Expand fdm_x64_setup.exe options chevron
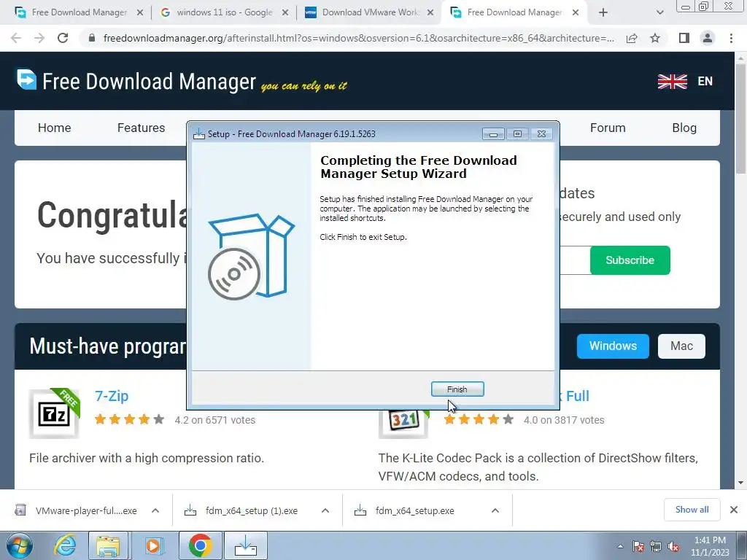Viewport: 747px width, 560px height. [x=495, y=510]
